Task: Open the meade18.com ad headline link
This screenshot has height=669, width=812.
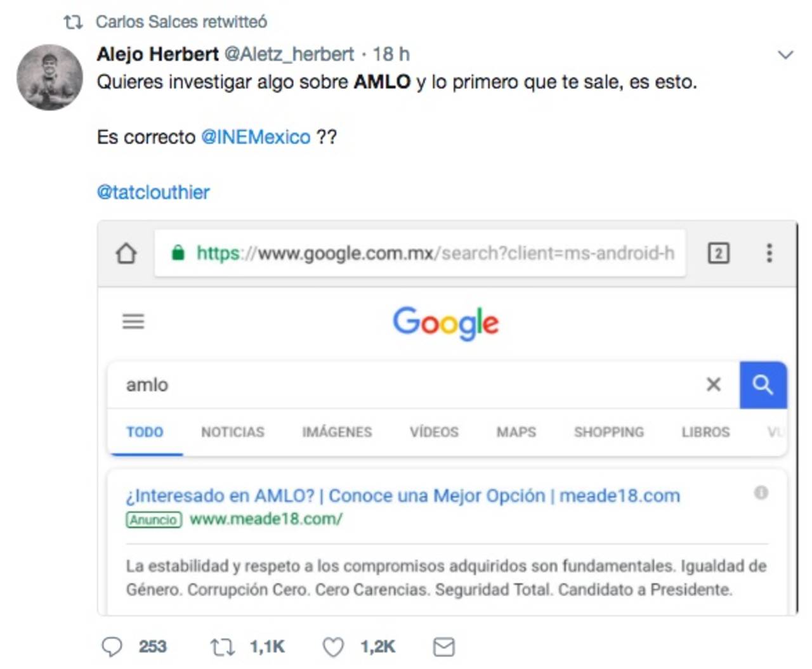Action: point(403,496)
